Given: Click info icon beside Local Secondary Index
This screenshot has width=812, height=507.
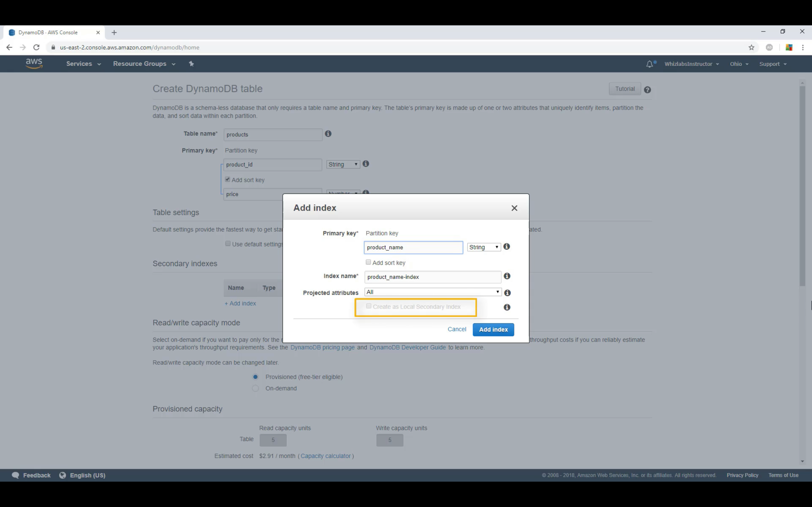Looking at the screenshot, I should point(507,307).
